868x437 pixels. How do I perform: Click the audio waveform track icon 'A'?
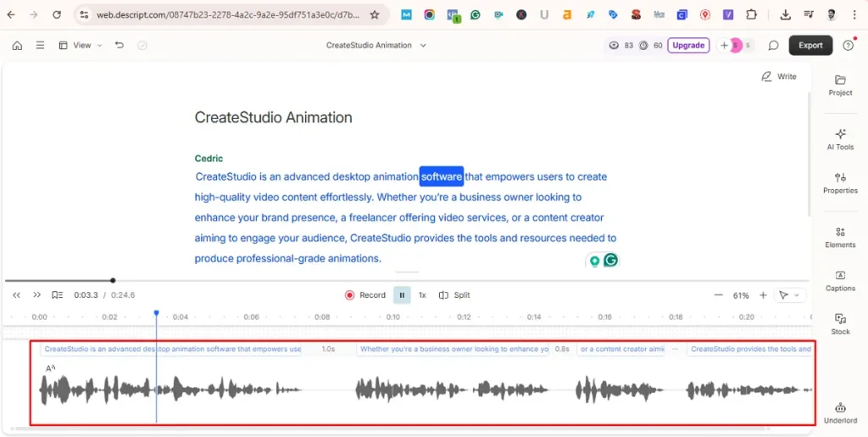click(x=50, y=368)
